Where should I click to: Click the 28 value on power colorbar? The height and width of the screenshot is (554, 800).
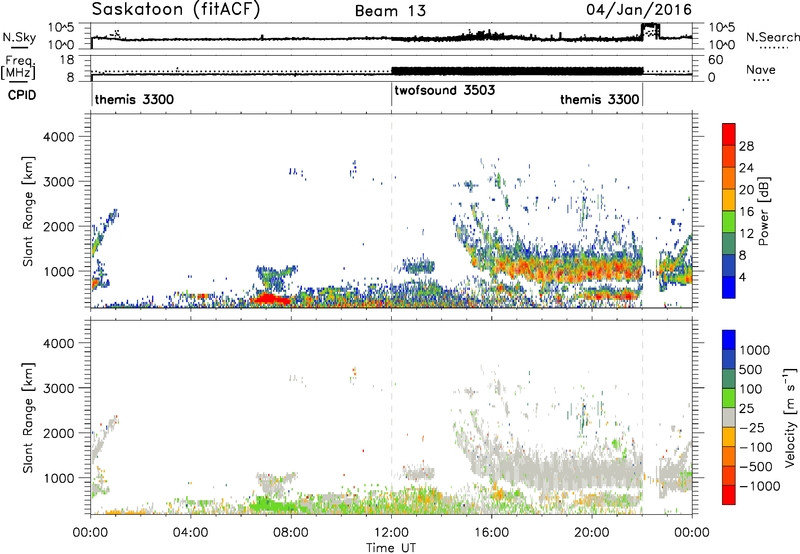[746, 146]
